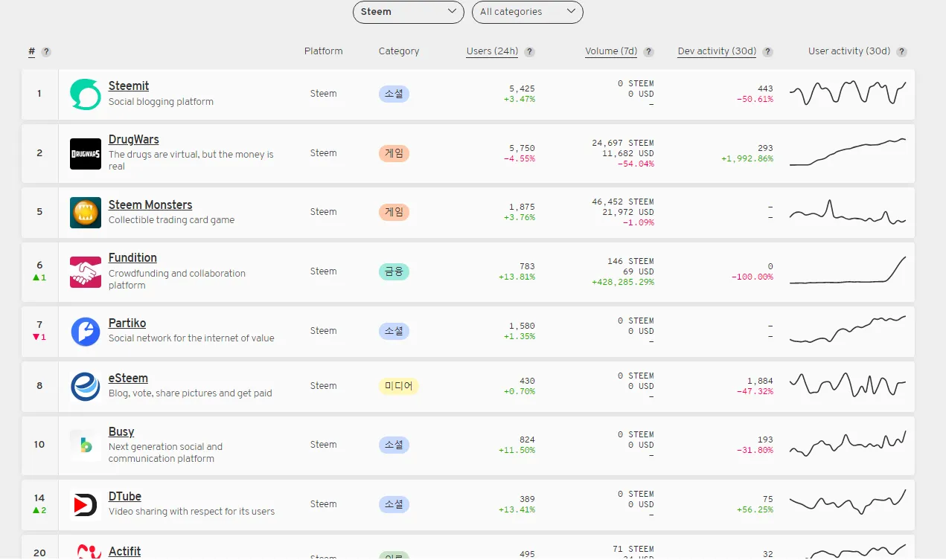
Task: Sort by # rank column
Action: (32, 51)
